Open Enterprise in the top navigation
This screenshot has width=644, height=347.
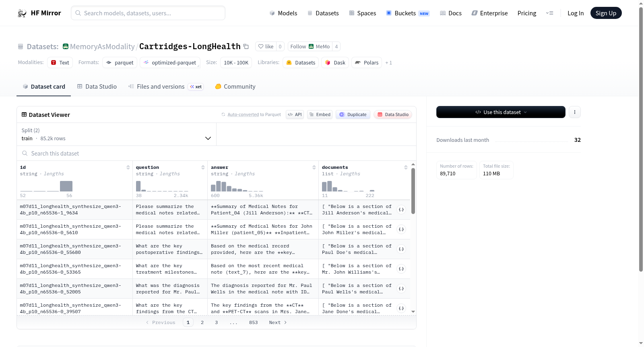click(x=490, y=13)
